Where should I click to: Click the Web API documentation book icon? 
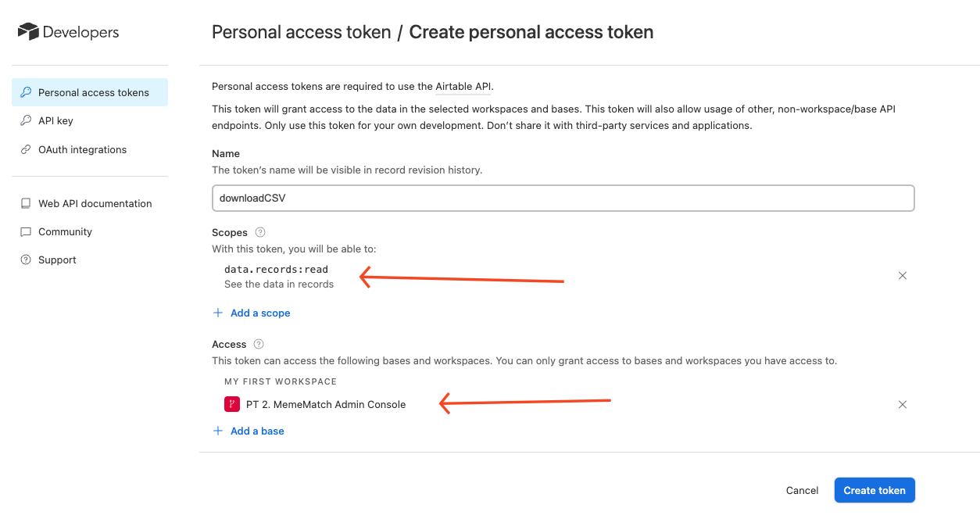tap(26, 203)
